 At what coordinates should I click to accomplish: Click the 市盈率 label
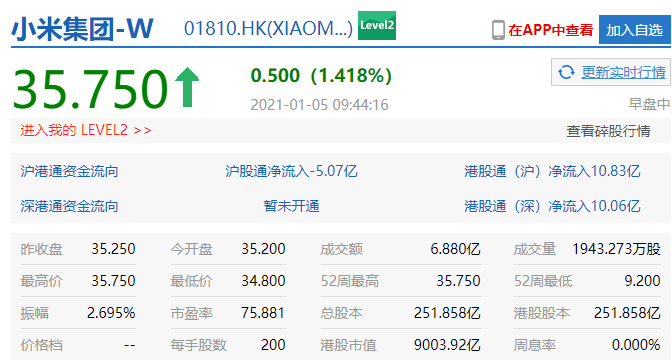[x=192, y=313]
